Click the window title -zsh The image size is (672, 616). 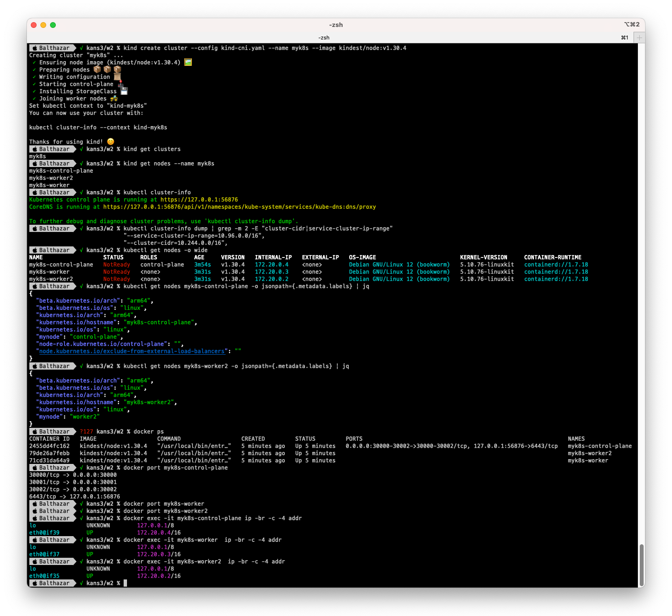pyautogui.click(x=336, y=25)
